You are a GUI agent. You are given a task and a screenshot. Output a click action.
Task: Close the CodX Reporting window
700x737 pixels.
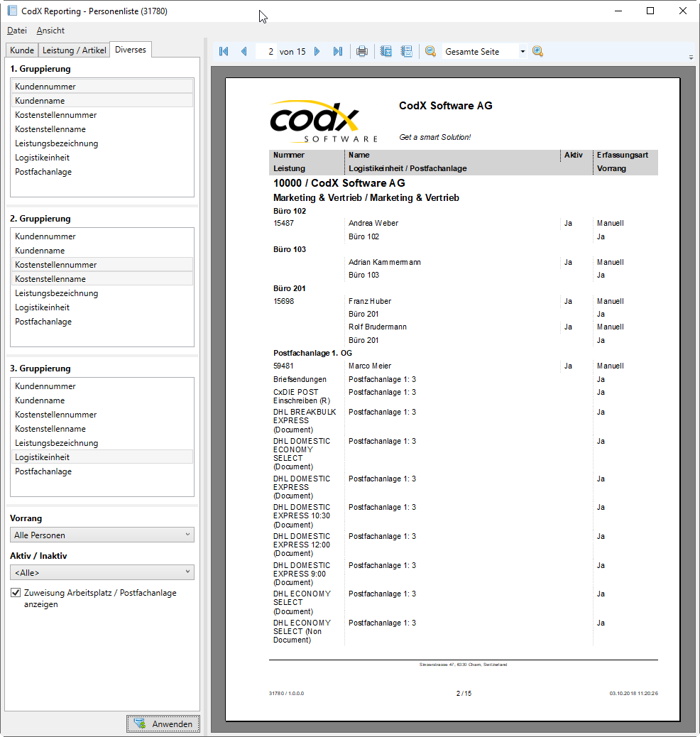pyautogui.click(x=682, y=11)
